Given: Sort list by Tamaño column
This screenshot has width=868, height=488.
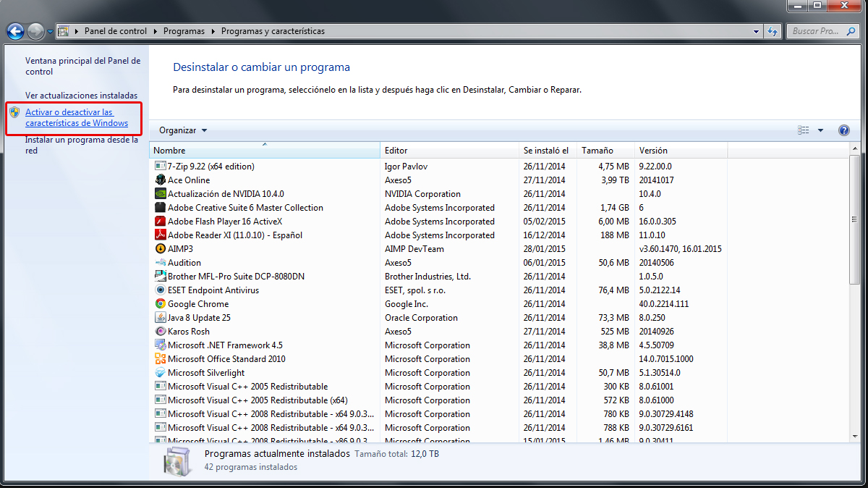Looking at the screenshot, I should point(605,151).
